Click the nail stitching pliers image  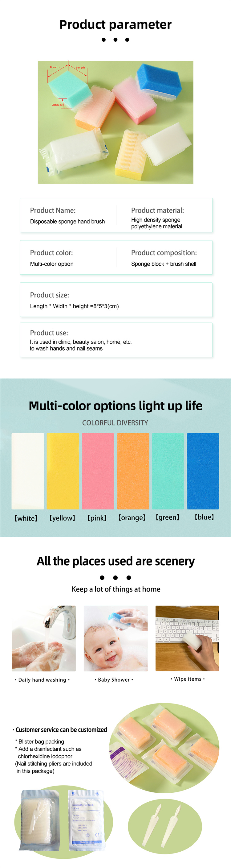[165, 825]
